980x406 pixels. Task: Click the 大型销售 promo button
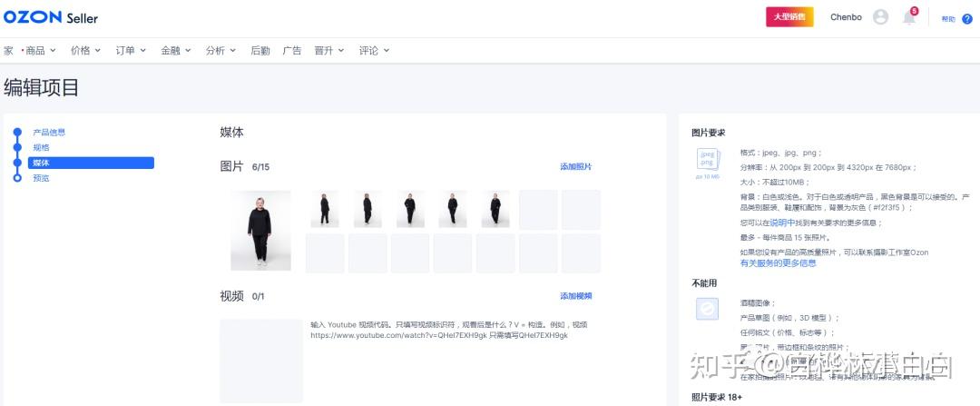(789, 17)
